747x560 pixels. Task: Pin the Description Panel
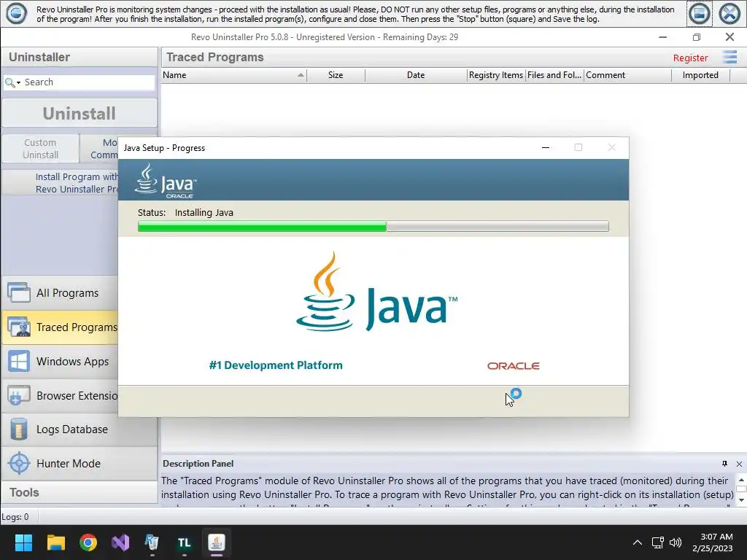[x=724, y=464]
